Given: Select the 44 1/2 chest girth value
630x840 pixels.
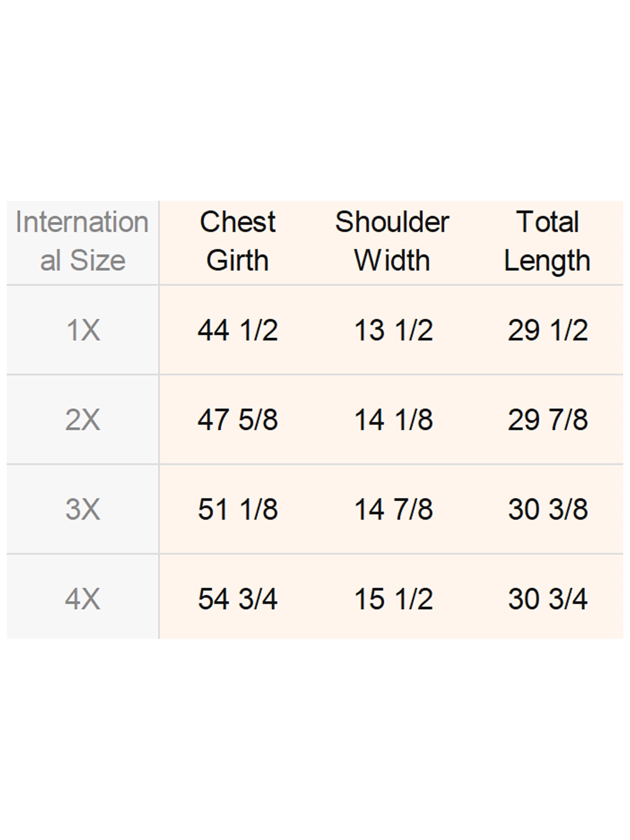Looking at the screenshot, I should pyautogui.click(x=238, y=330).
